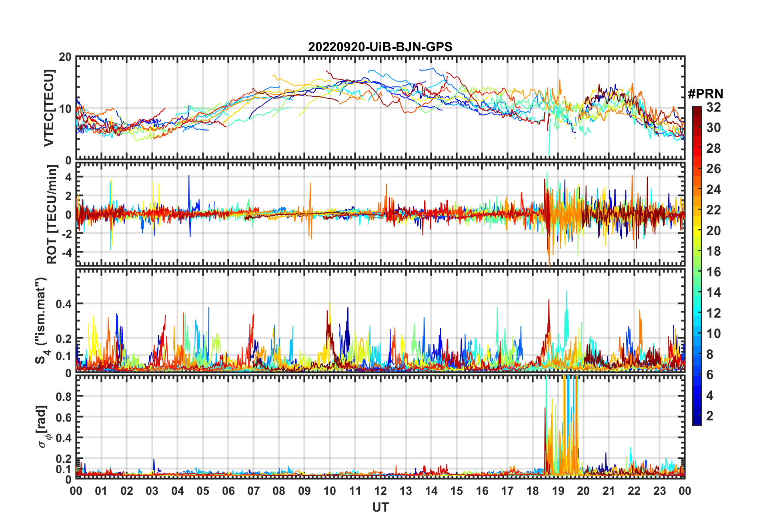This screenshot has height=532, width=761.
Task: Click the PRN rainbow colorbar
Action: pos(697,266)
